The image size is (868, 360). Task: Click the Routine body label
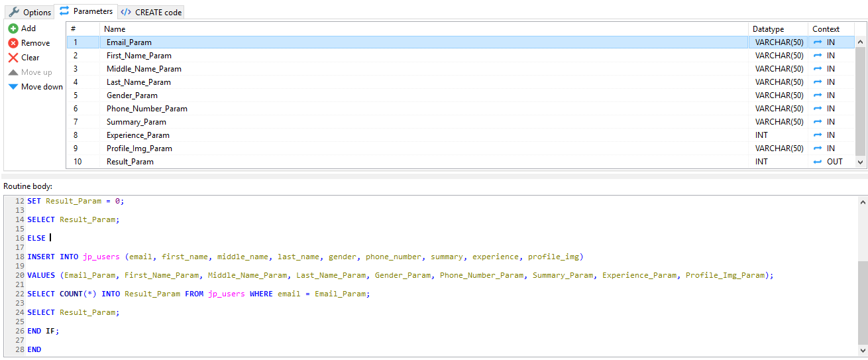coord(28,186)
